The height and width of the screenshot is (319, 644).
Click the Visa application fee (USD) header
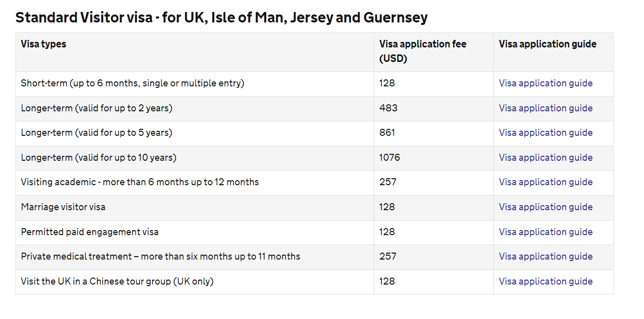pos(423,51)
